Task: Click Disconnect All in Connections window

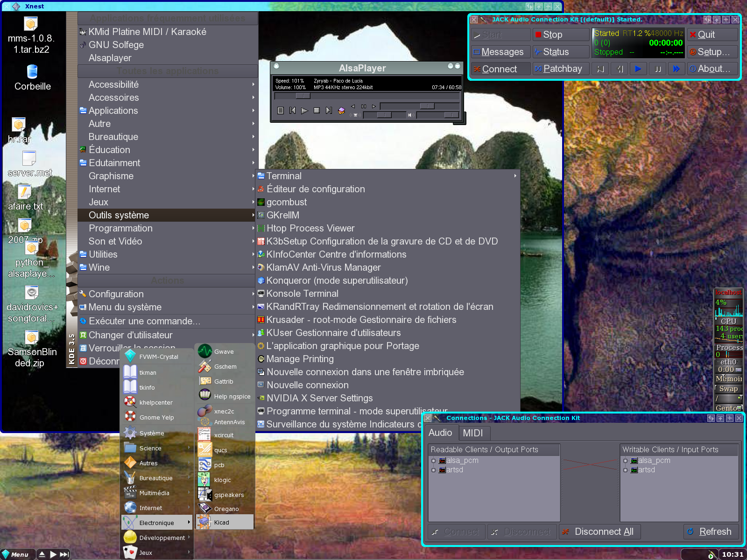Action: pyautogui.click(x=599, y=532)
